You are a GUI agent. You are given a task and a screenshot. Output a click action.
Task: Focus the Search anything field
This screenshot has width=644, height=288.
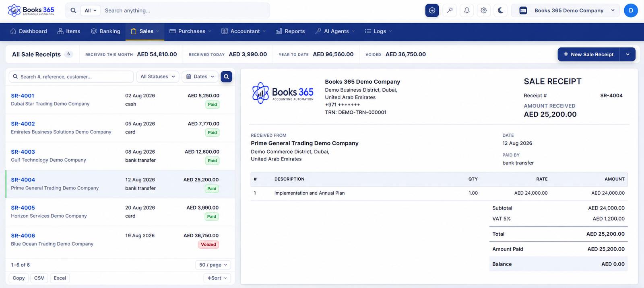click(185, 10)
